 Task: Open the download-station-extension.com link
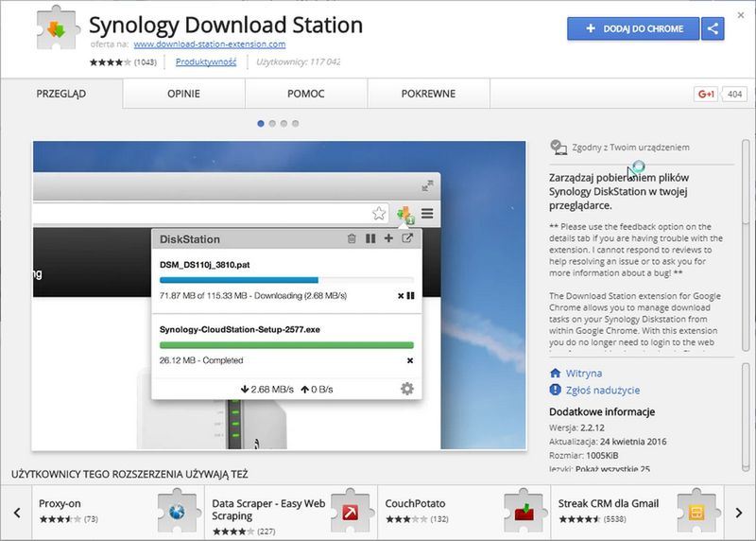point(210,44)
